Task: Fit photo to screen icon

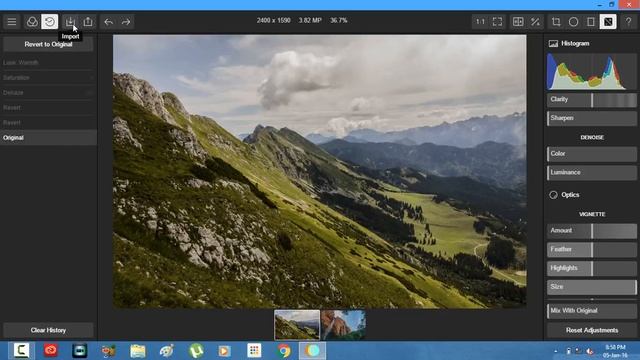Action: [498, 22]
